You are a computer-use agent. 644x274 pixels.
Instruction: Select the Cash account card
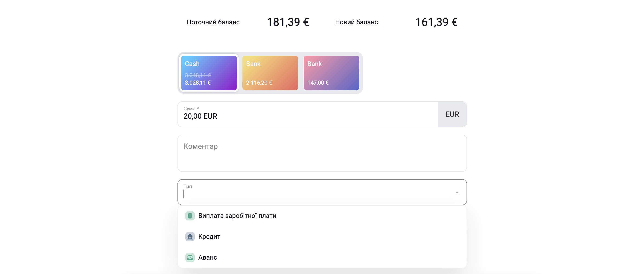(209, 73)
